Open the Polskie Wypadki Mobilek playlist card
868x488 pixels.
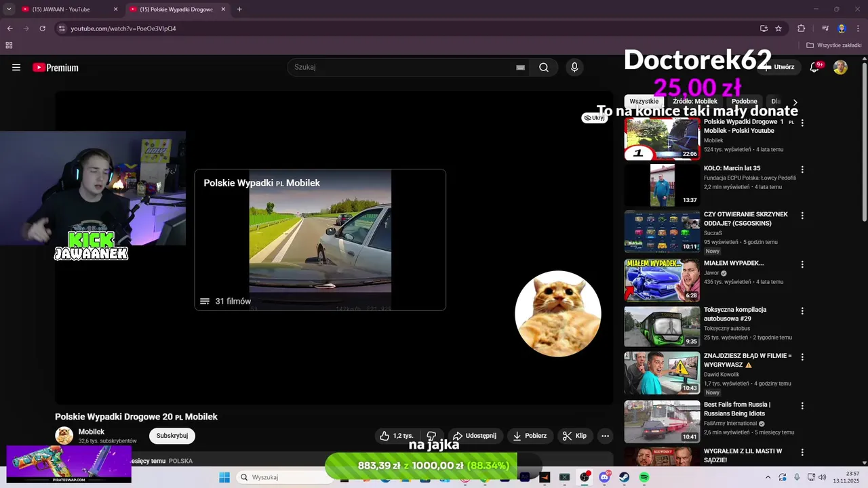pyautogui.click(x=320, y=240)
